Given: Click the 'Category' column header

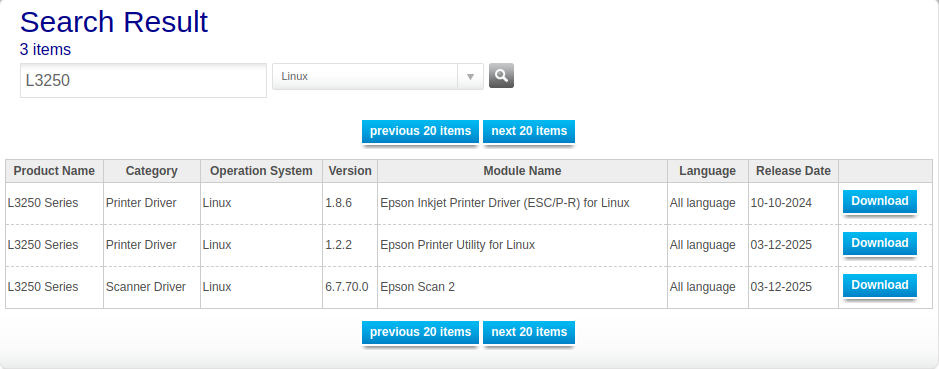Looking at the screenshot, I should [x=152, y=171].
